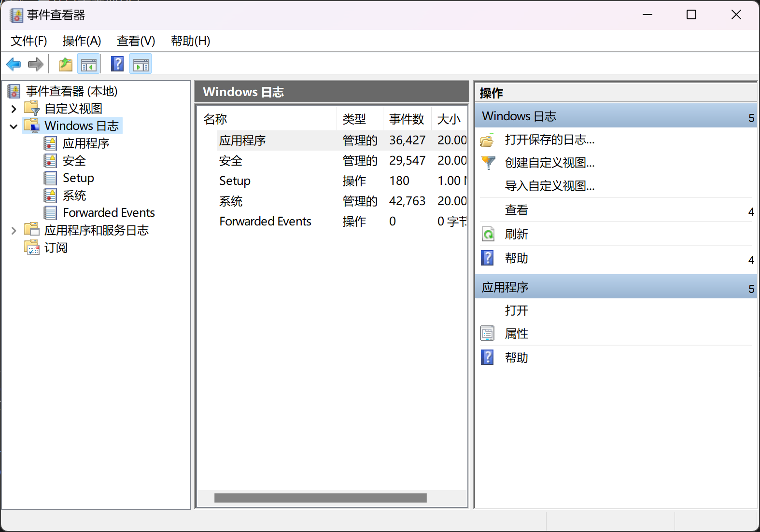Click the 应用程序和服务日志 folder icon

(32, 229)
